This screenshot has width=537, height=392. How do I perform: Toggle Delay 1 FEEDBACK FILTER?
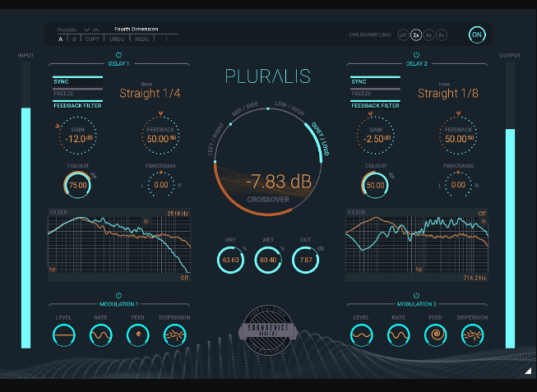(x=78, y=104)
